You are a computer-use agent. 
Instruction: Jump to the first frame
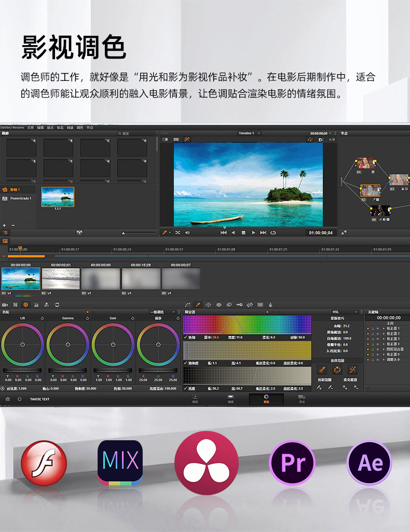[223, 233]
